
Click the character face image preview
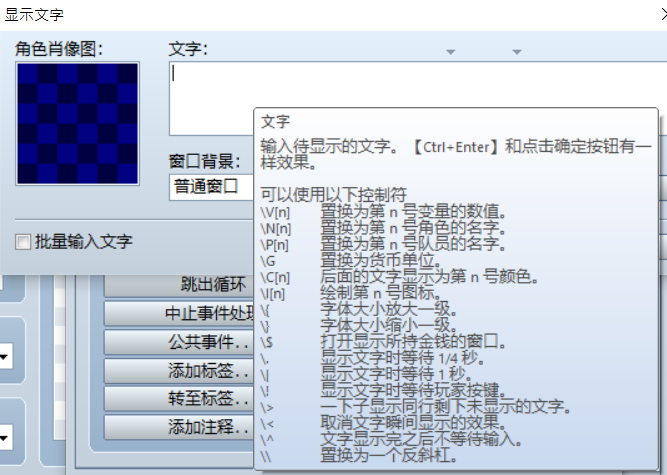click(77, 123)
